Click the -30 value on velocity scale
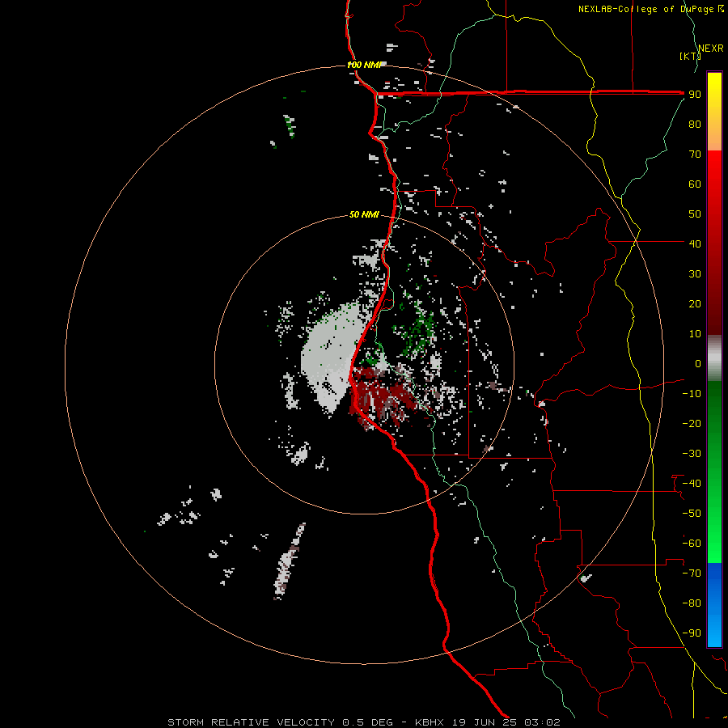 692,454
